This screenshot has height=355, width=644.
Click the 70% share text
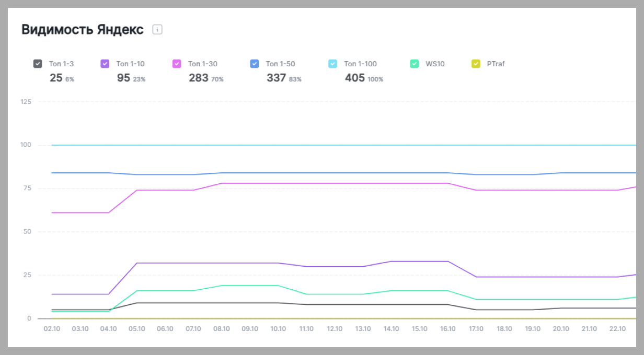tap(217, 79)
